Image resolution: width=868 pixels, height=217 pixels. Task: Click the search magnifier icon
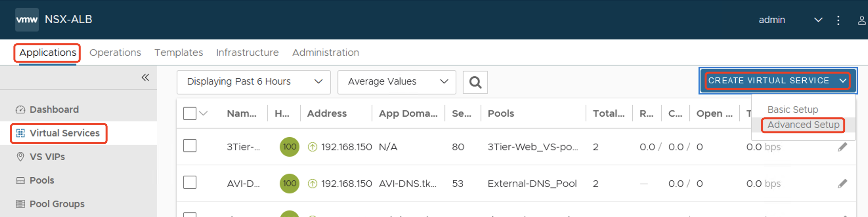(x=475, y=82)
